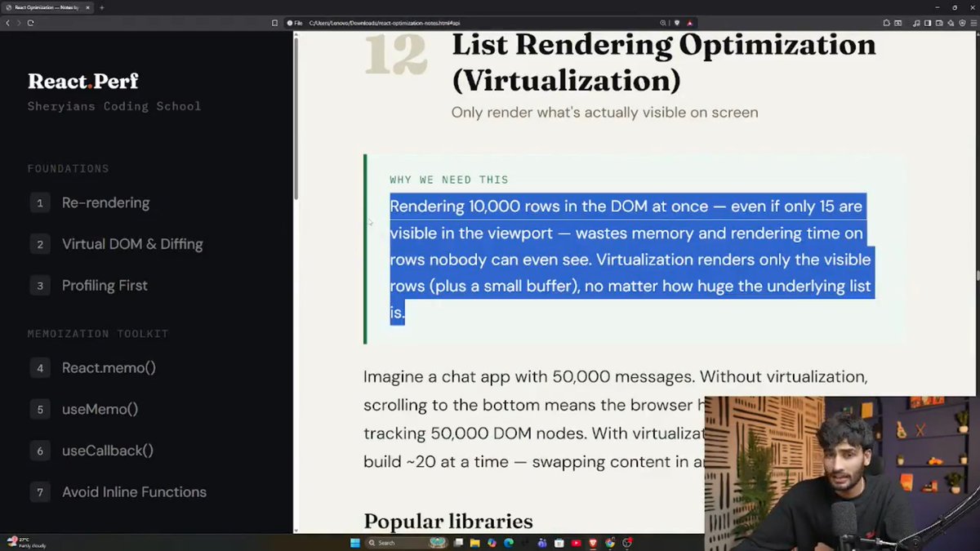Open Task View on the taskbar
This screenshot has width=980, height=551.
[x=459, y=543]
